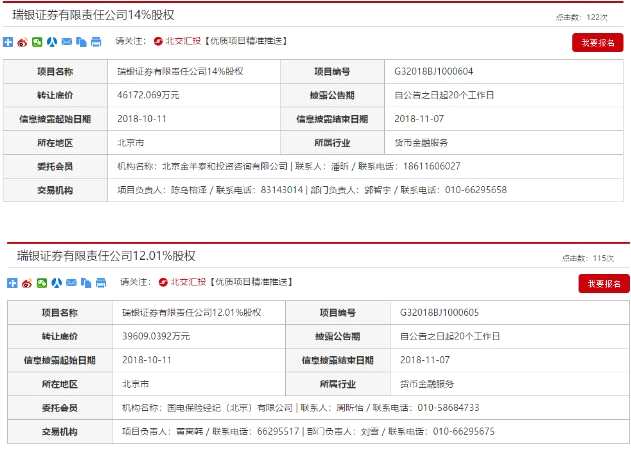
Task: Open the title 瑞银证券有限责任公司14%股权
Action: click(x=93, y=15)
